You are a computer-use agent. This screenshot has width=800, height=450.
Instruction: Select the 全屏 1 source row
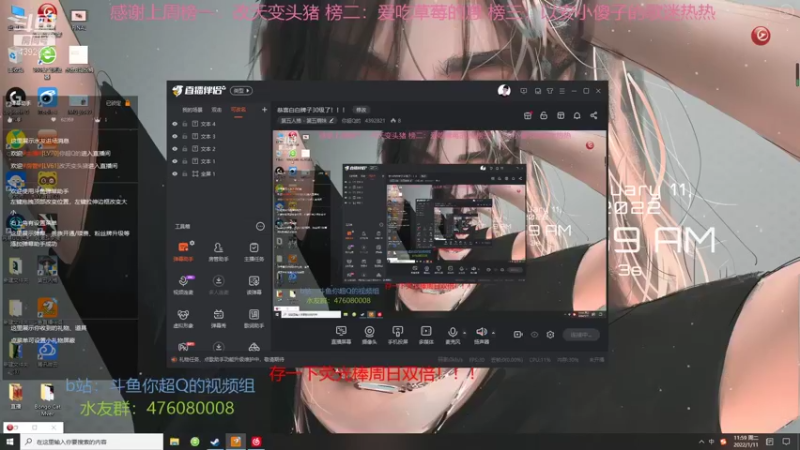pyautogui.click(x=219, y=174)
